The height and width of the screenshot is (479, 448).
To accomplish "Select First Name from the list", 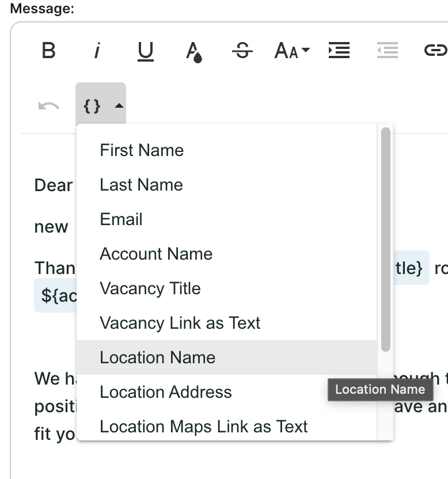I will (142, 150).
